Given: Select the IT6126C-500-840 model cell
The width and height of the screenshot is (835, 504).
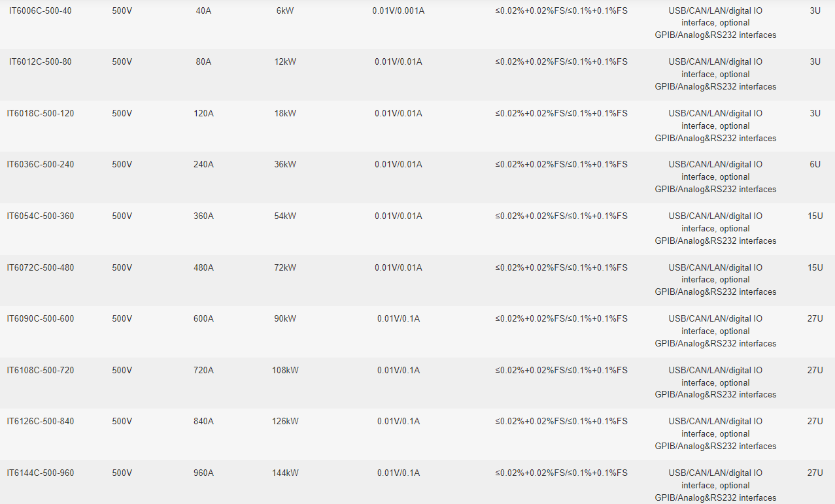Looking at the screenshot, I should point(40,422).
